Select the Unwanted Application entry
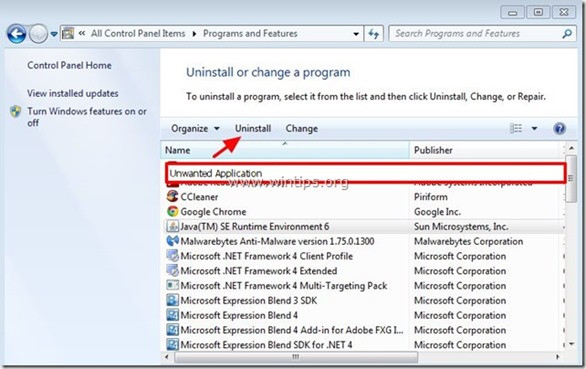586x369 pixels. pyautogui.click(x=365, y=173)
